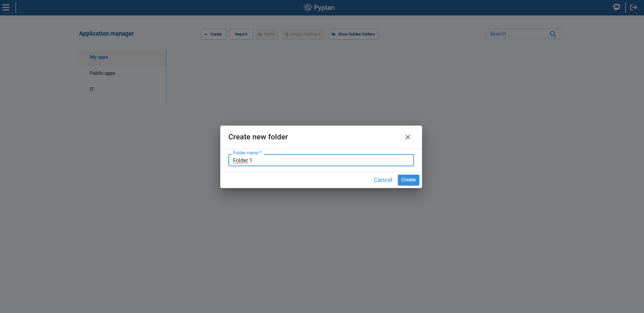
Task: Confirm with the blue Create button
Action: (408, 180)
